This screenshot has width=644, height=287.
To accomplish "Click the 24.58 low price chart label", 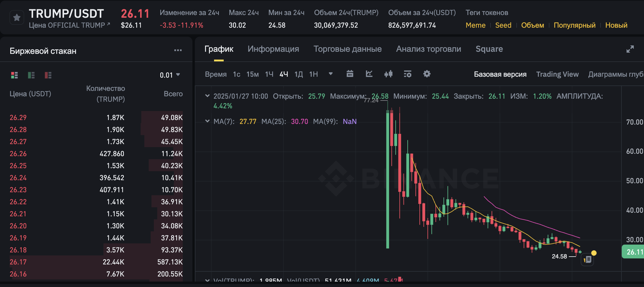I will (x=559, y=256).
